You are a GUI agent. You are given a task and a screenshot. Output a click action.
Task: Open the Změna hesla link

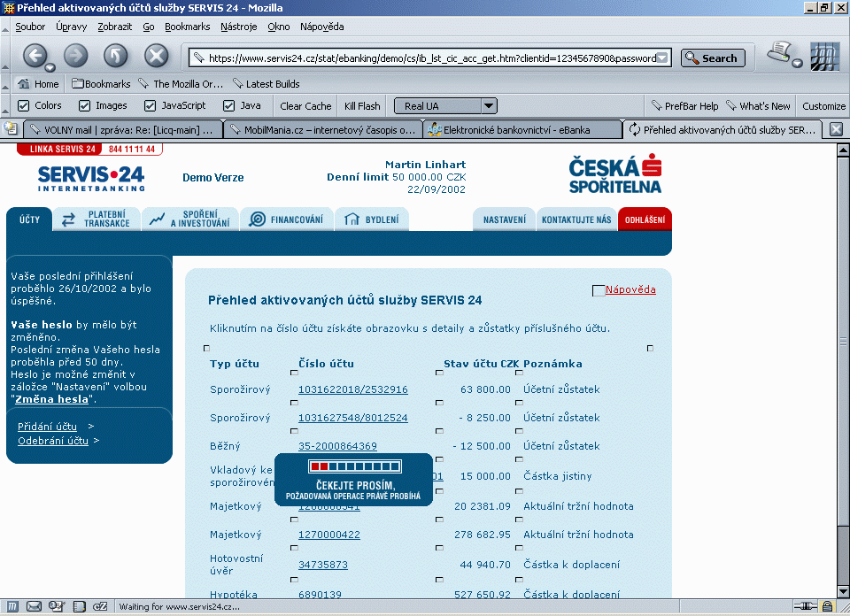coord(51,399)
